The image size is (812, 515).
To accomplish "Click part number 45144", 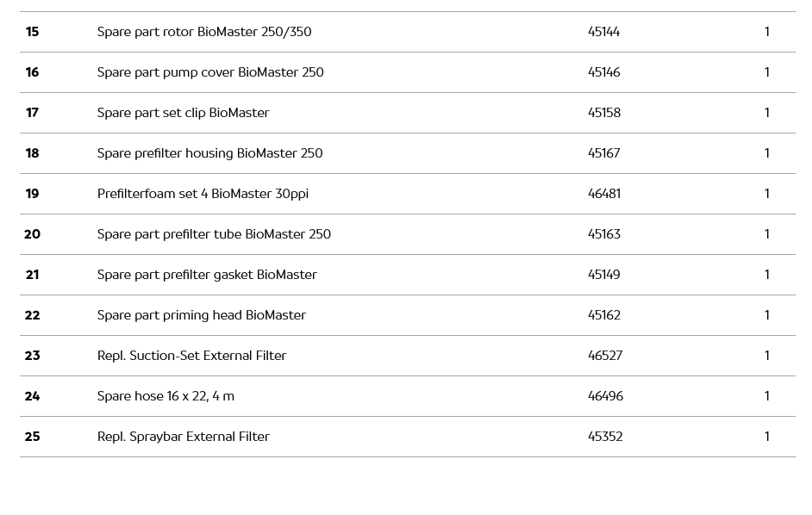I will pos(603,32).
